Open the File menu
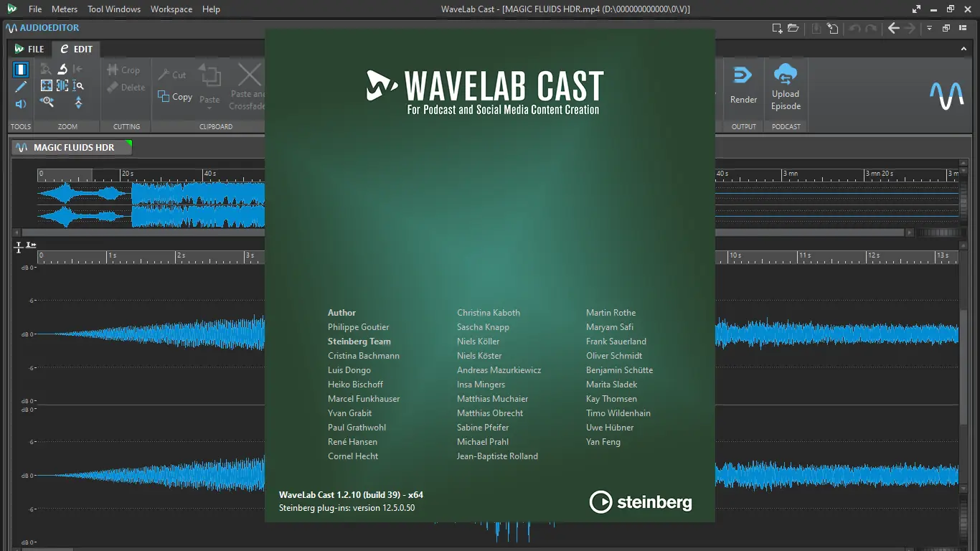The height and width of the screenshot is (551, 980). tap(35, 9)
